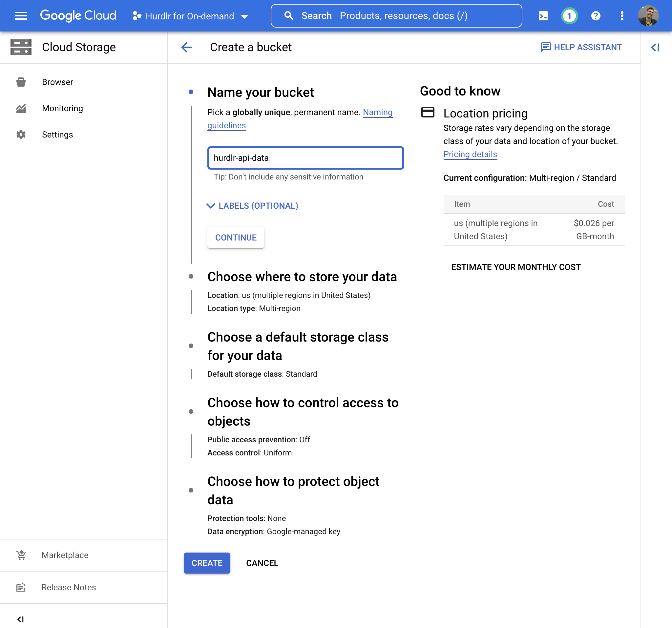Screen dimensions: 672x628
Task: Expand Choose where to store your data
Action: point(302,277)
